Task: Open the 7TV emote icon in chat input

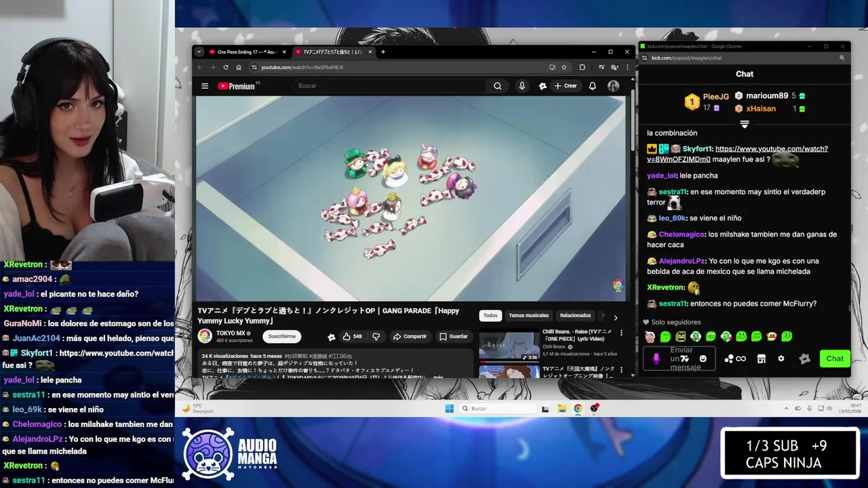Action: [685, 359]
